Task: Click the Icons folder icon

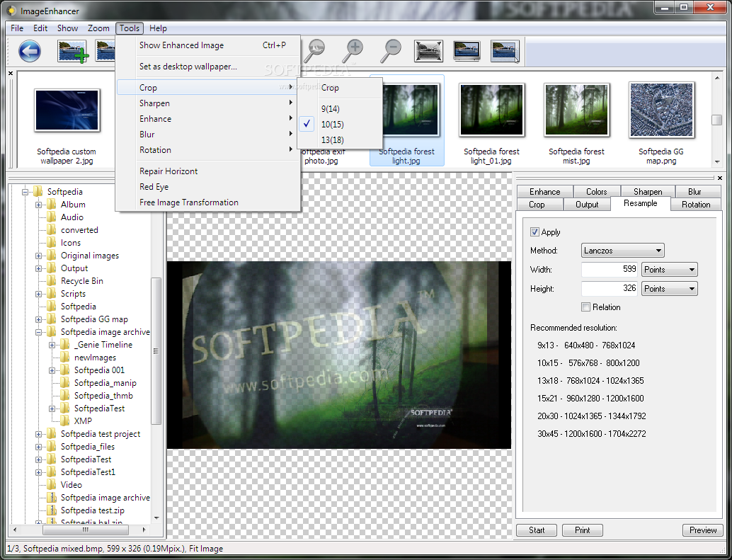Action: (x=52, y=243)
